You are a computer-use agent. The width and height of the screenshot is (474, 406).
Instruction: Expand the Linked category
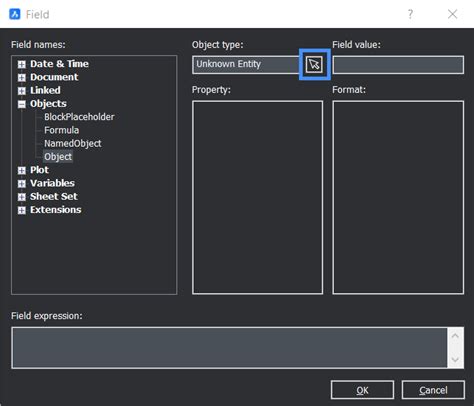coord(22,91)
